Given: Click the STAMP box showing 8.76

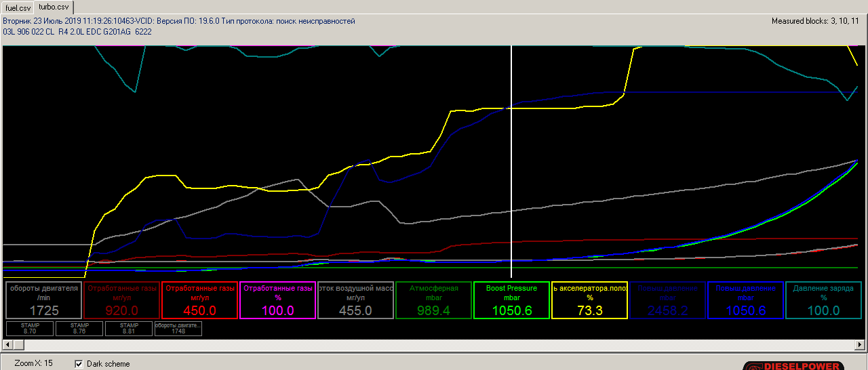Looking at the screenshot, I should click(79, 329).
